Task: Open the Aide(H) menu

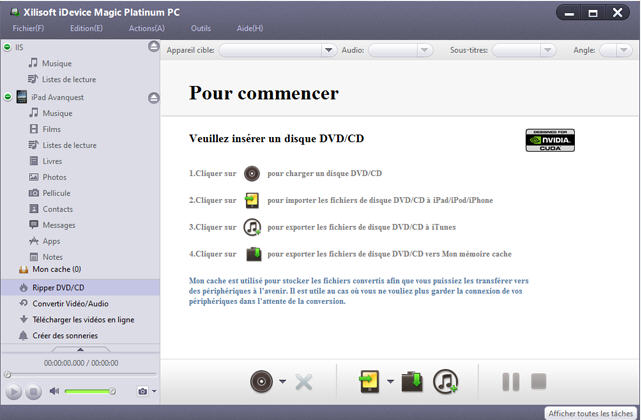Action: (250, 28)
